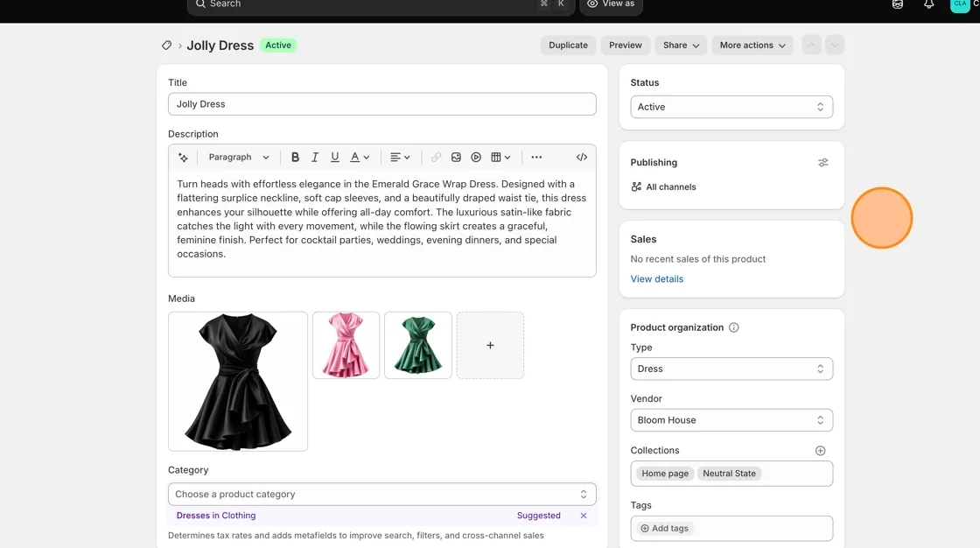This screenshot has height=548, width=980.
Task: Click the Title input field
Action: coord(381,104)
